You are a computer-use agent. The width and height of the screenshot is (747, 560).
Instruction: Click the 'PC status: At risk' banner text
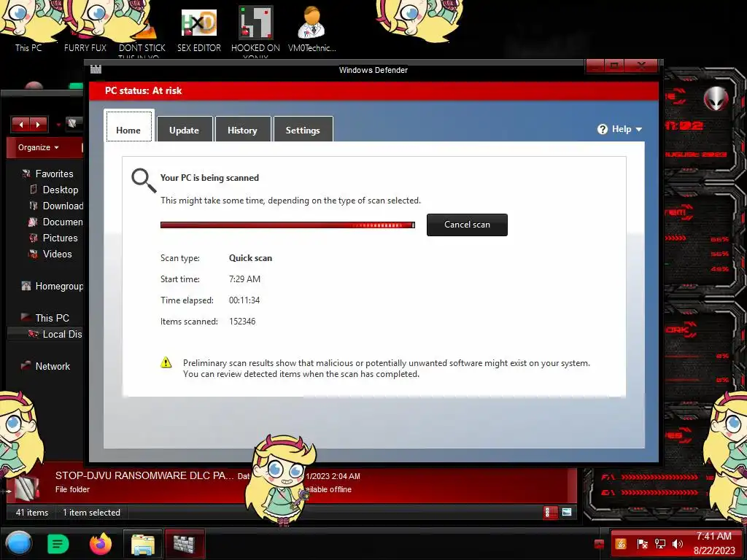coord(144,90)
